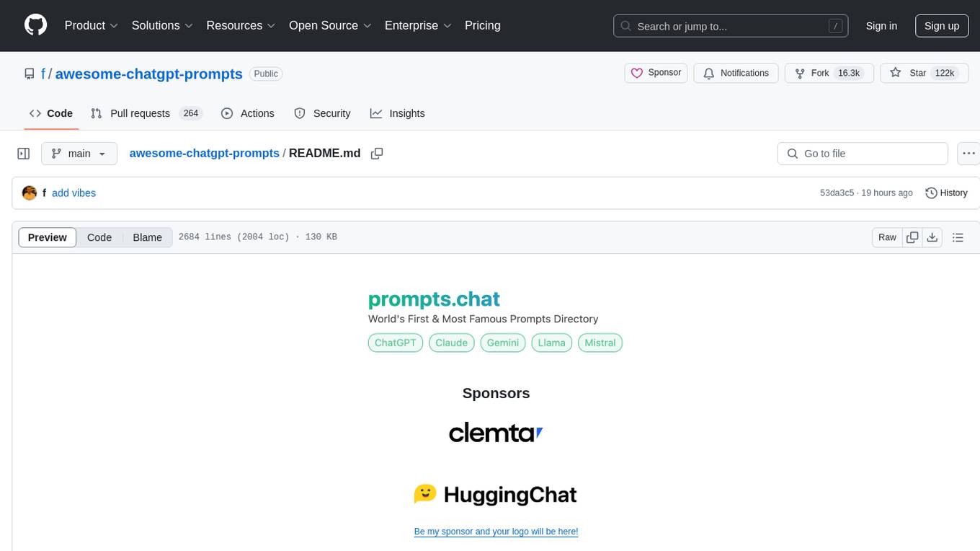This screenshot has width=980, height=551.
Task: Switch to Preview view
Action: coord(48,237)
